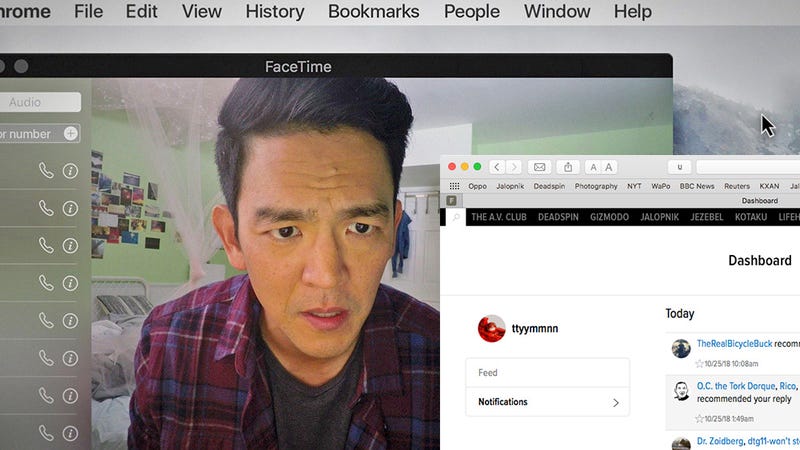This screenshot has height=450, width=800.
Task: Call the second FaceTime contact via phone icon
Action: pos(46,208)
